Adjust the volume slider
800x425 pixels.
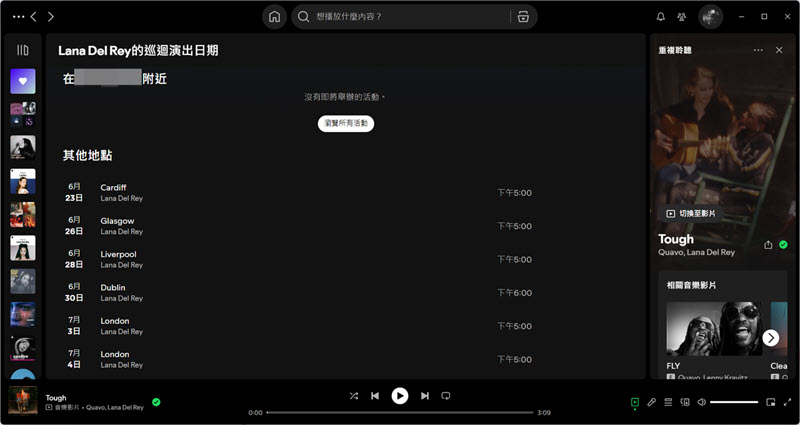[x=734, y=403]
